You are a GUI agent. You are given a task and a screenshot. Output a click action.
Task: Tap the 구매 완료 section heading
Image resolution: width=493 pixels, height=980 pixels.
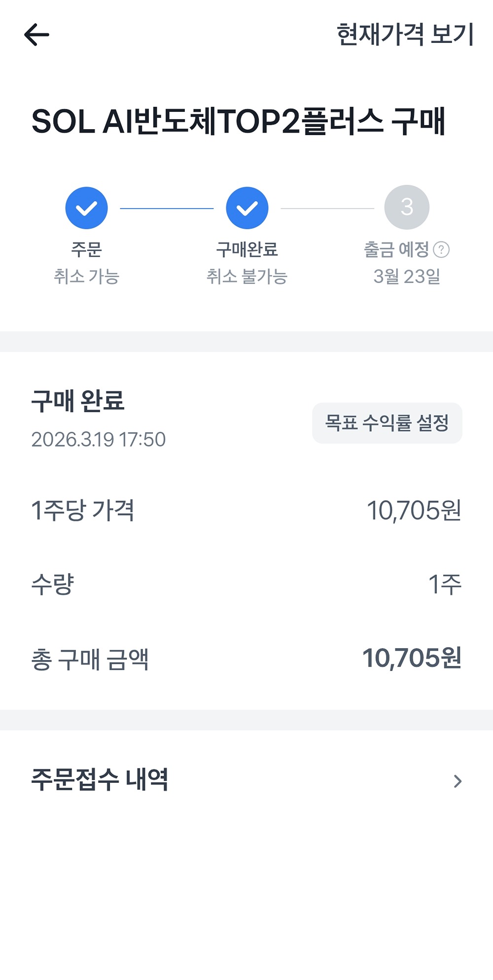pyautogui.click(x=78, y=401)
